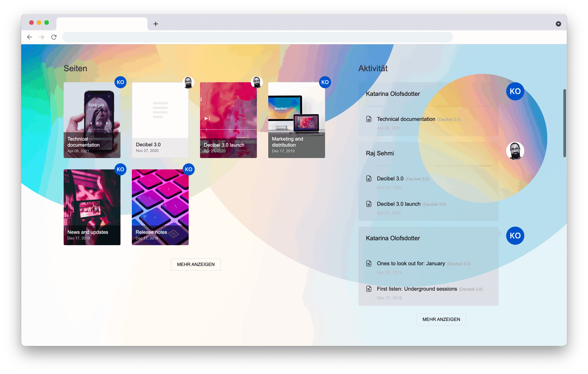588x374 pixels.
Task: Open First listen: Underground sessions link
Action: tap(417, 289)
